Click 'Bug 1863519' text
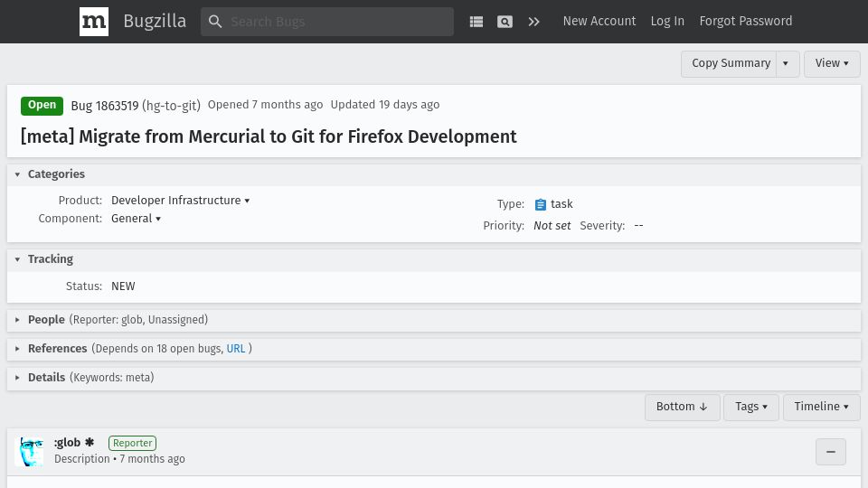The width and height of the screenshot is (868, 488). point(105,105)
